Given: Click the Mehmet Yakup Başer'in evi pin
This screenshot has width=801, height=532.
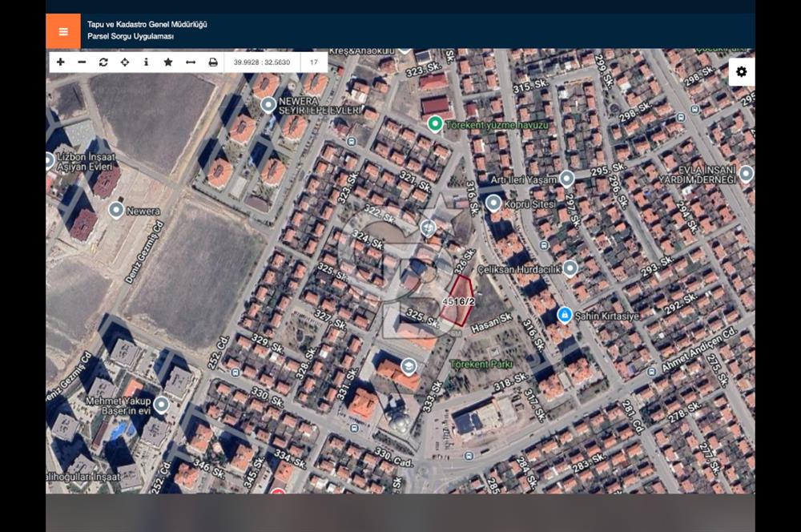Looking at the screenshot, I should (x=162, y=405).
